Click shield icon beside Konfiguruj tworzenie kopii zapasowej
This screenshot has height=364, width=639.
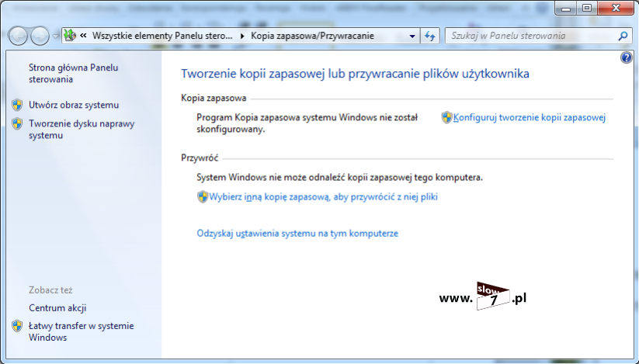(x=447, y=118)
